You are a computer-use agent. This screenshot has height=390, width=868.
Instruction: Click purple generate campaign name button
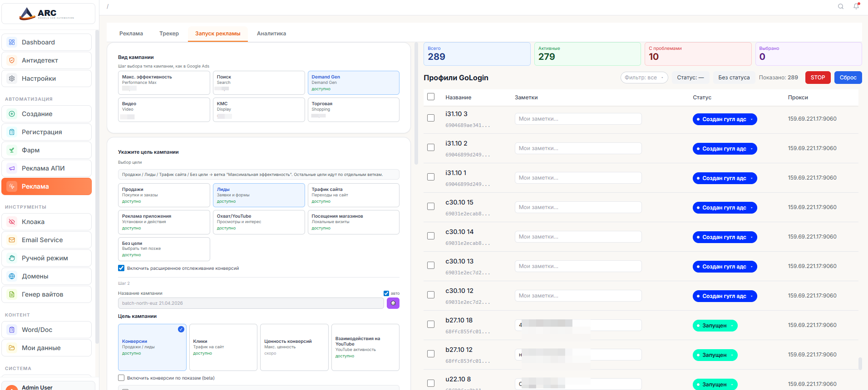[x=393, y=303]
